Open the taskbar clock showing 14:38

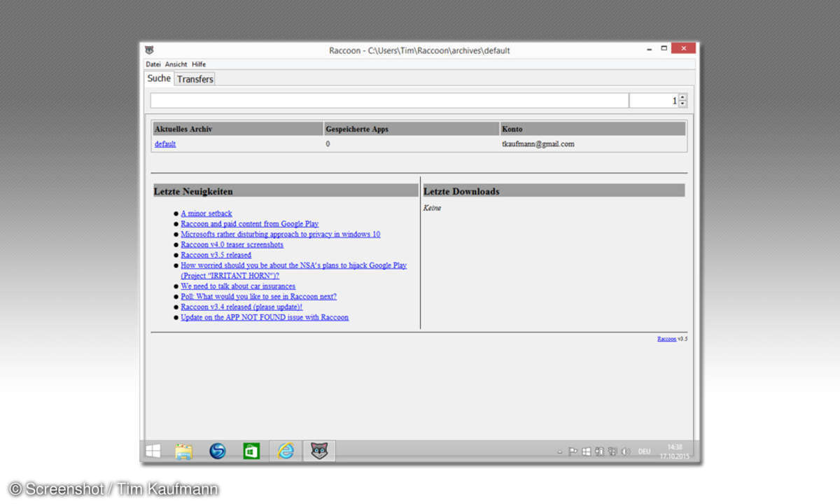pos(674,451)
